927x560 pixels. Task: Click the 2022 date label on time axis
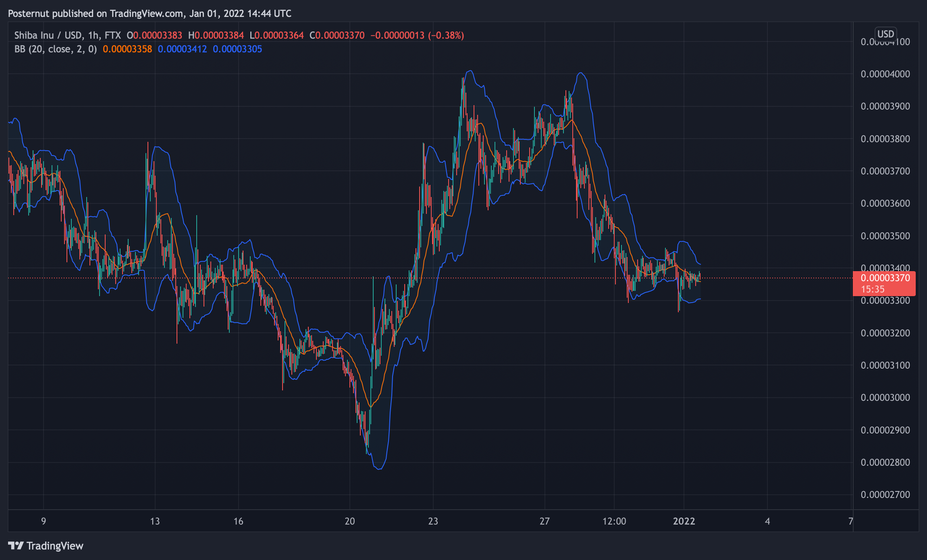[684, 521]
